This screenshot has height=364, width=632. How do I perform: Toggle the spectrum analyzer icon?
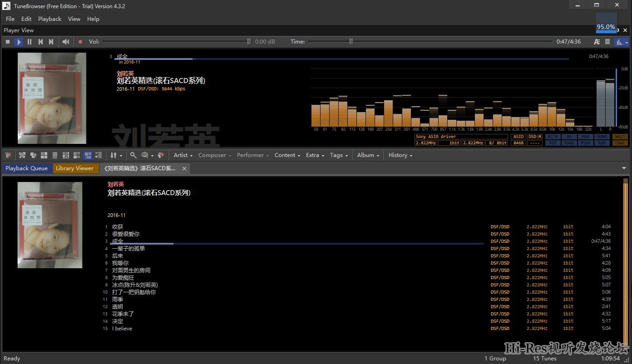click(x=619, y=42)
